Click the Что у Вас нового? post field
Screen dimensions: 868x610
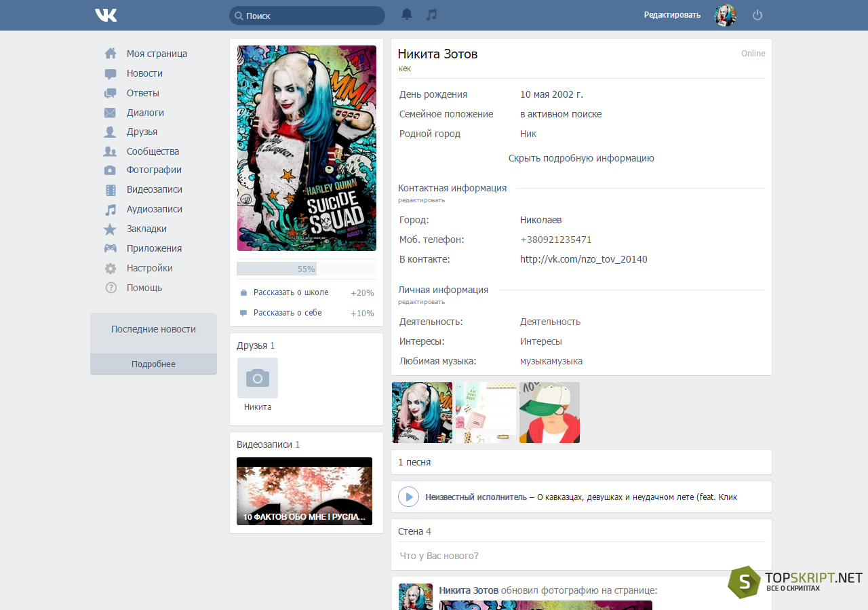coord(581,556)
